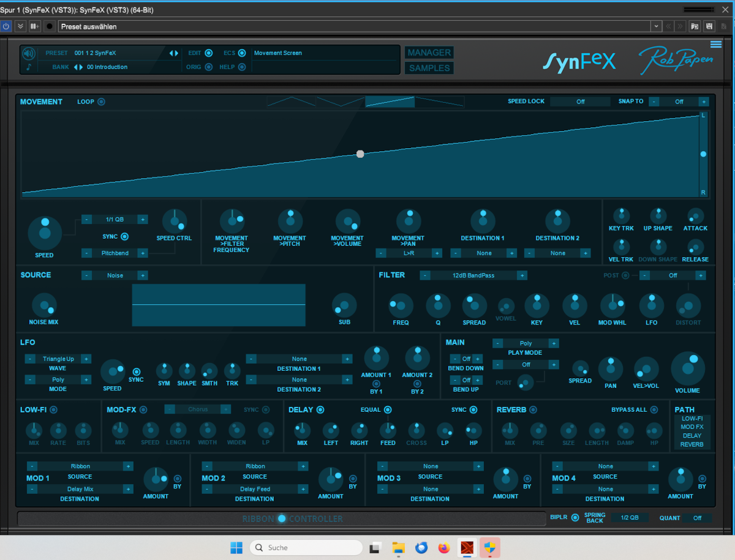Toggle the plugin power bypass icon
This screenshot has height=560, width=735.
[x=6, y=26]
